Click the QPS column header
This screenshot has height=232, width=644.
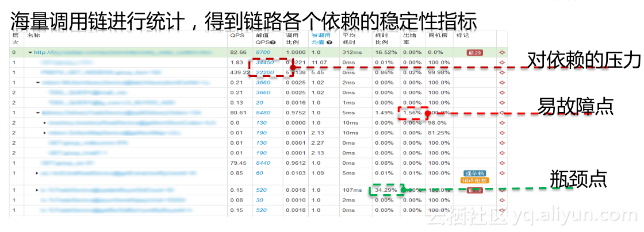point(236,36)
